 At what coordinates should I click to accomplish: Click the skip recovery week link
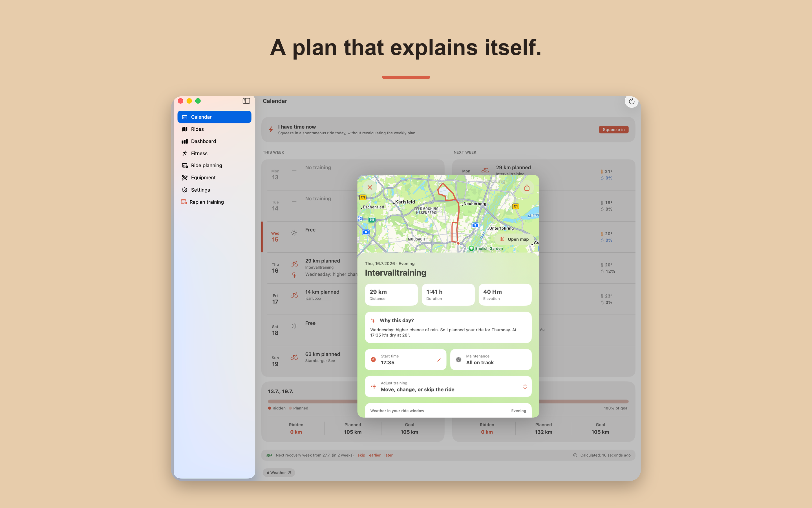click(361, 455)
